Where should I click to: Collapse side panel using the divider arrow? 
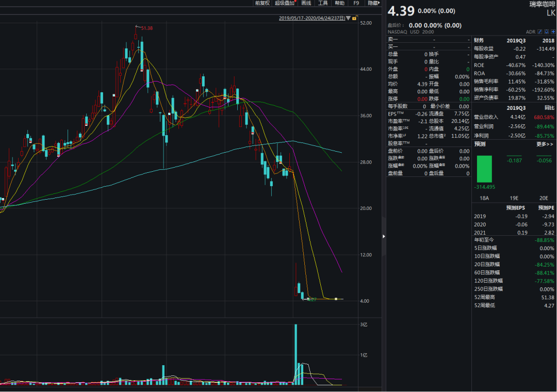[x=383, y=236]
